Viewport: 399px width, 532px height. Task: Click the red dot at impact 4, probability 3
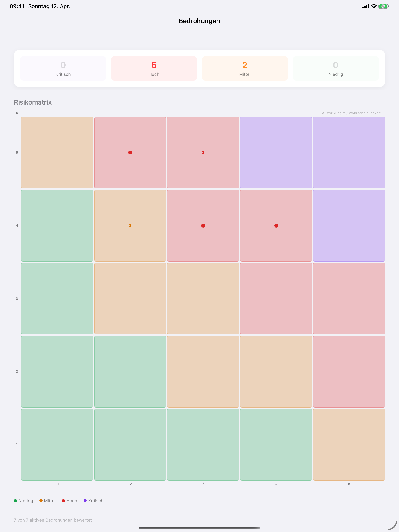coord(203,226)
